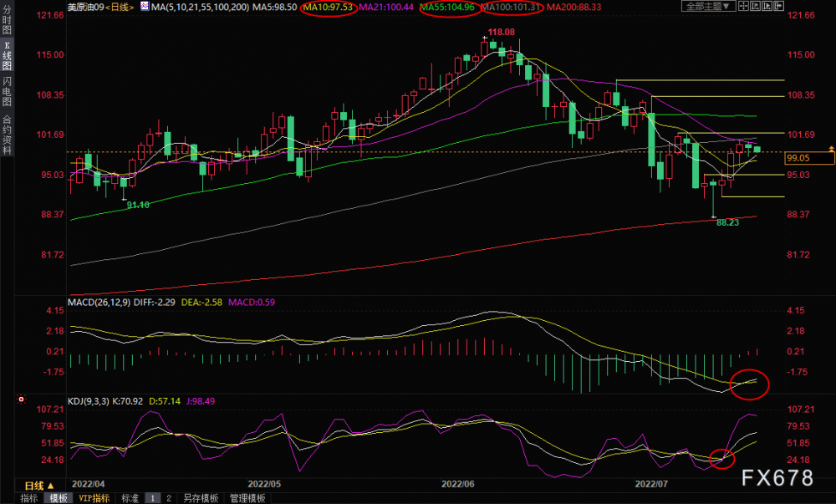Click the MA10:97.53 value
836x504 pixels.
coord(328,7)
